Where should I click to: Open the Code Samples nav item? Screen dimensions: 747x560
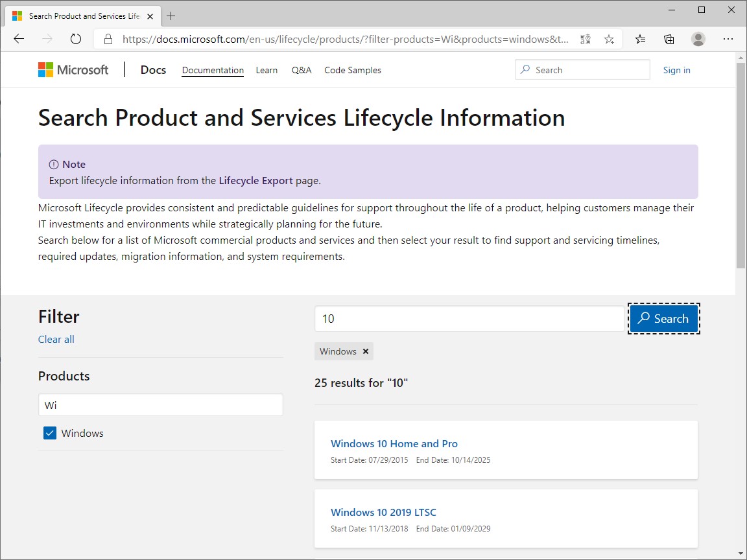353,70
